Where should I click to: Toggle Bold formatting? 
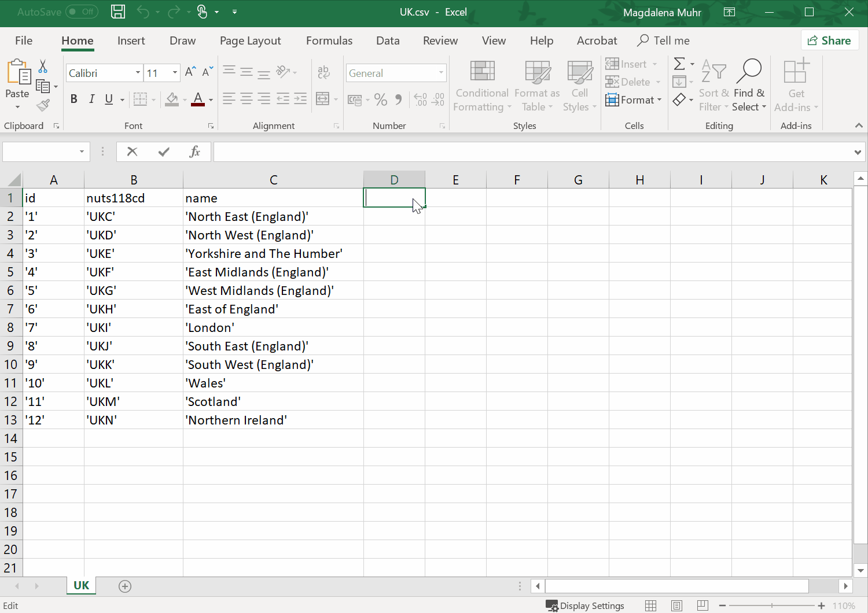74,99
